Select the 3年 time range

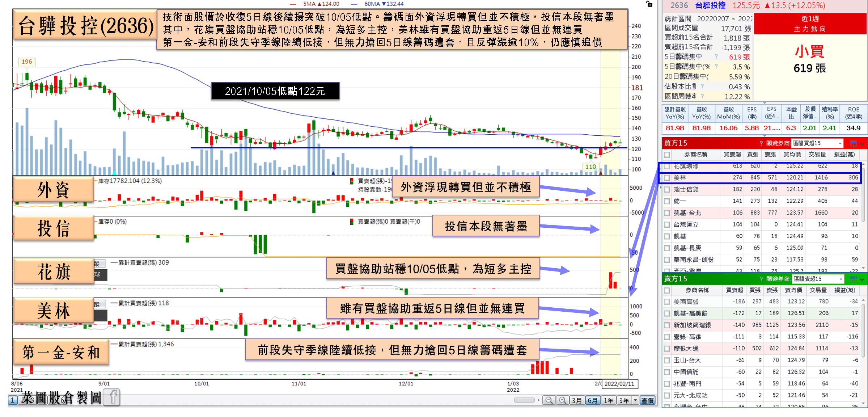click(x=624, y=400)
